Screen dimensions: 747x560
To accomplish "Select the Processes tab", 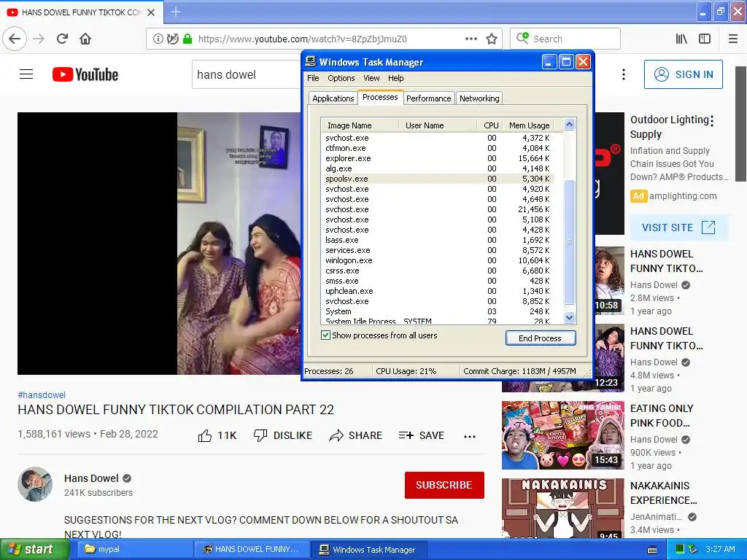I will pyautogui.click(x=380, y=97).
